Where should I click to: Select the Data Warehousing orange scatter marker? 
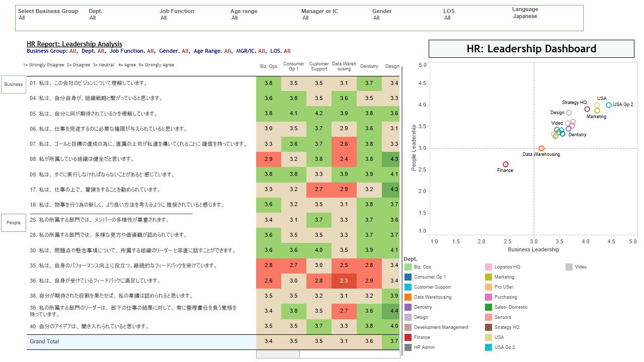coord(541,149)
